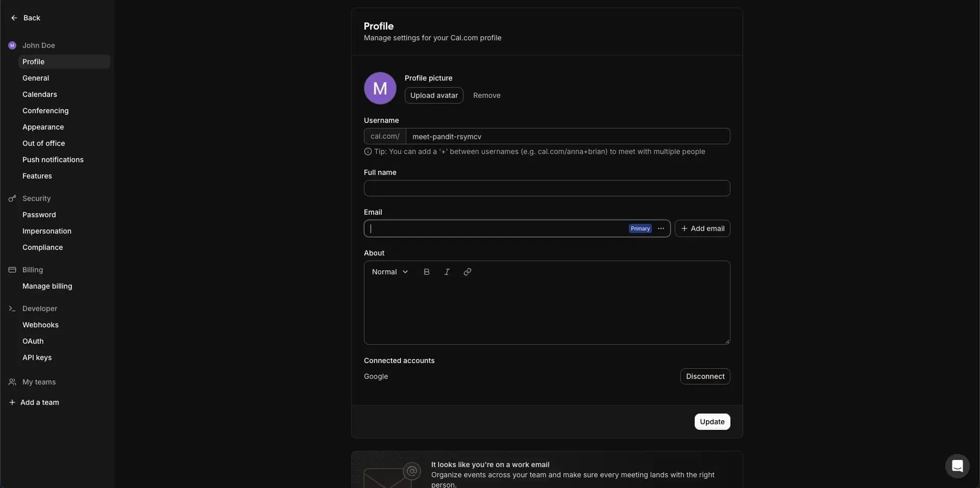Toggle italic formatting in About editor
This screenshot has height=488, width=980.
click(447, 272)
